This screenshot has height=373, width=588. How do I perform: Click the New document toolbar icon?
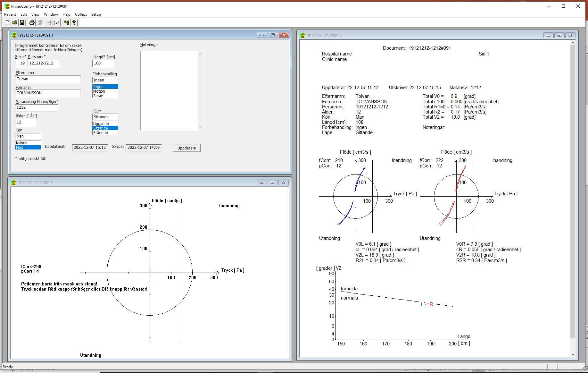7,22
